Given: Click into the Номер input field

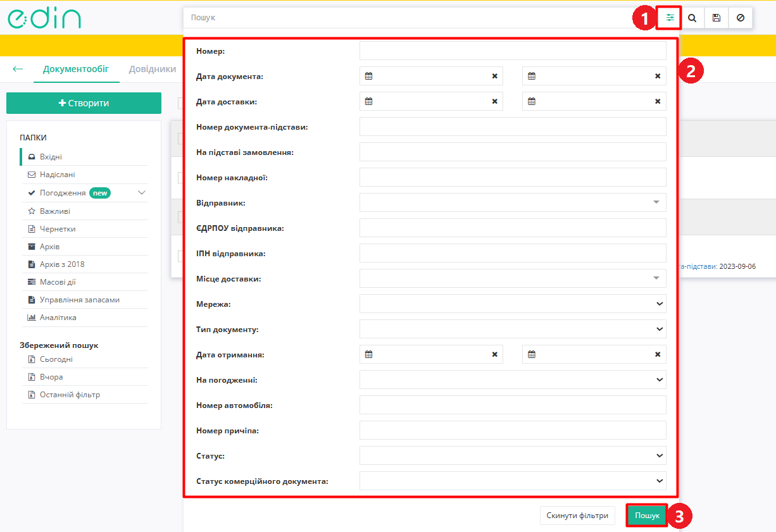Looking at the screenshot, I should pos(513,51).
